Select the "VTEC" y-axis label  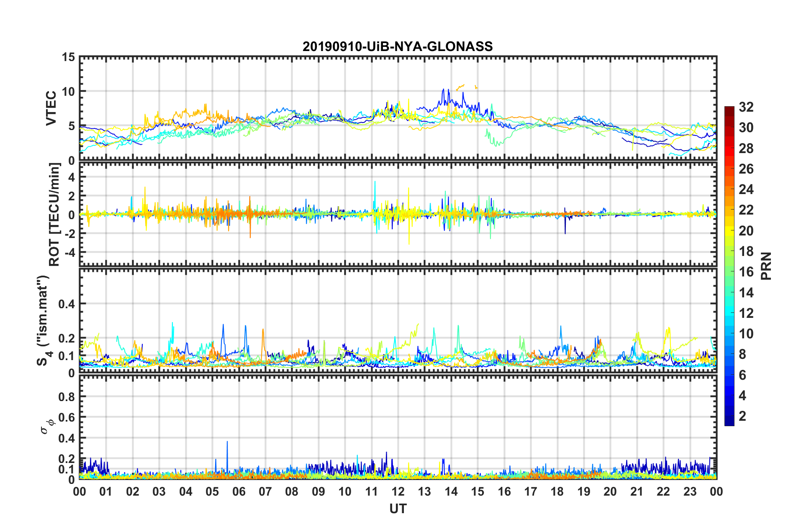51,108
